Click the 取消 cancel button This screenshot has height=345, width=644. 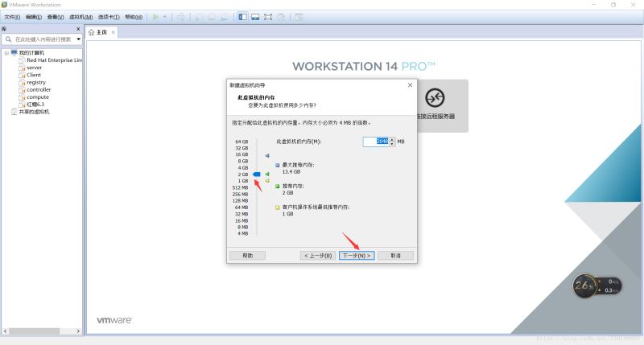pyautogui.click(x=395, y=256)
